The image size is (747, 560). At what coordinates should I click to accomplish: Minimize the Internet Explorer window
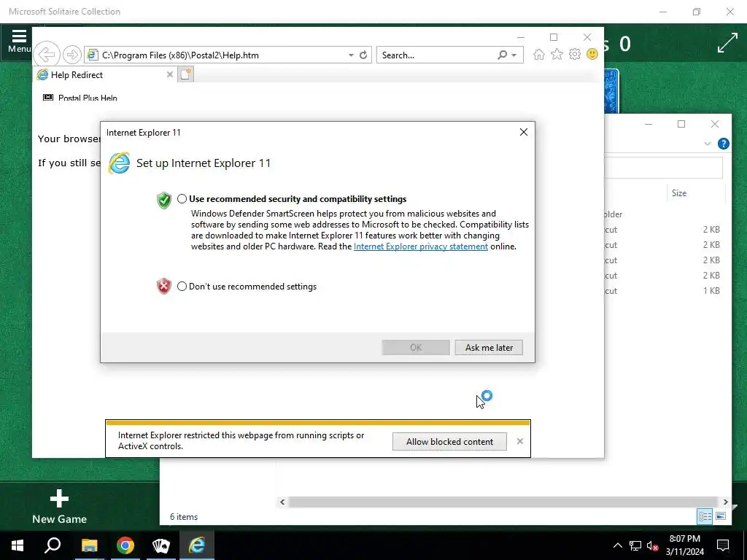(521, 37)
